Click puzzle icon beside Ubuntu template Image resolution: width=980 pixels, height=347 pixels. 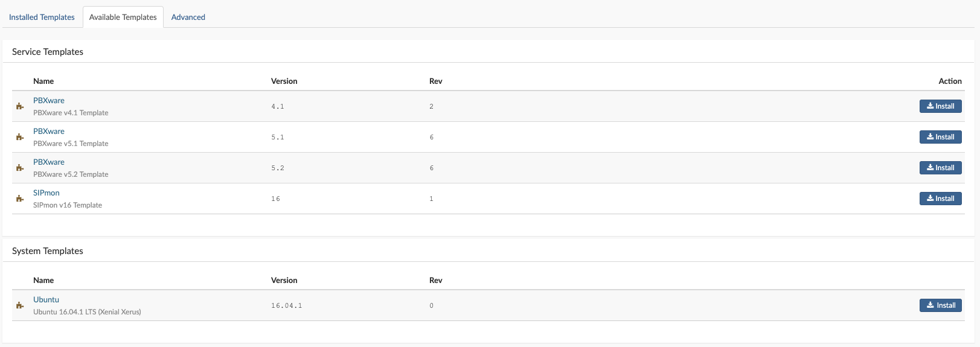(x=20, y=305)
